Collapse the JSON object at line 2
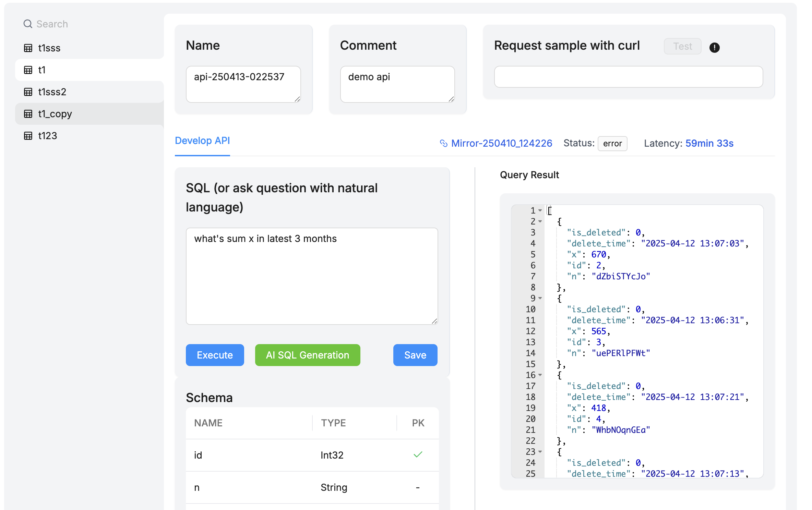Image resolution: width=812 pixels, height=510 pixels. pyautogui.click(x=540, y=221)
